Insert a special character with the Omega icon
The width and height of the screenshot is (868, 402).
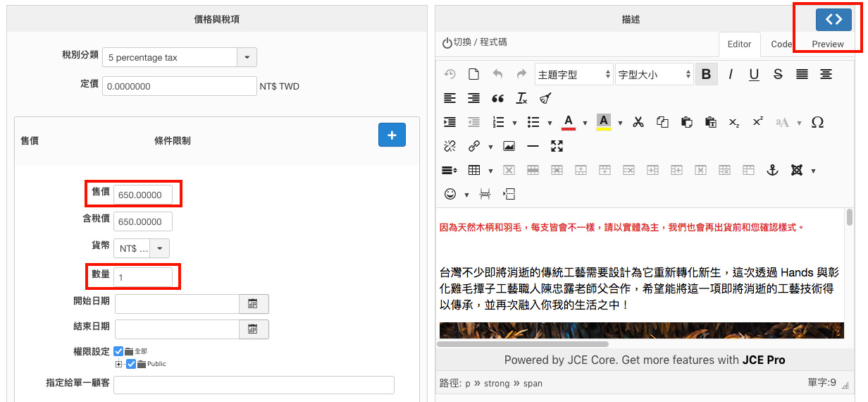(x=817, y=122)
